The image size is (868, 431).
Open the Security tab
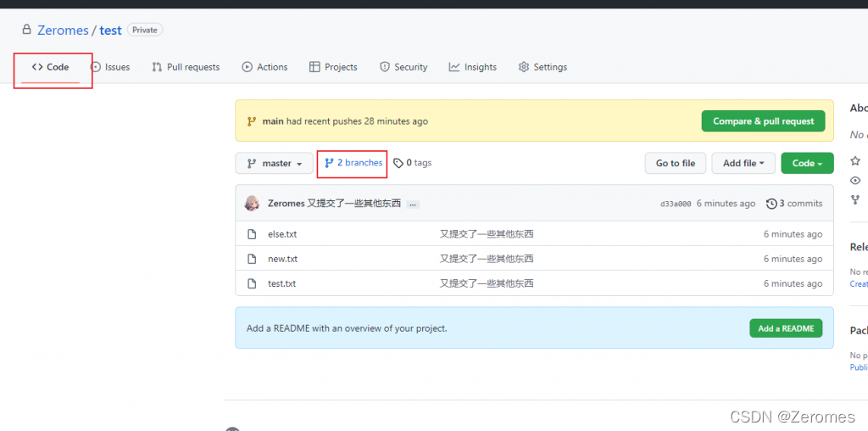click(x=403, y=67)
